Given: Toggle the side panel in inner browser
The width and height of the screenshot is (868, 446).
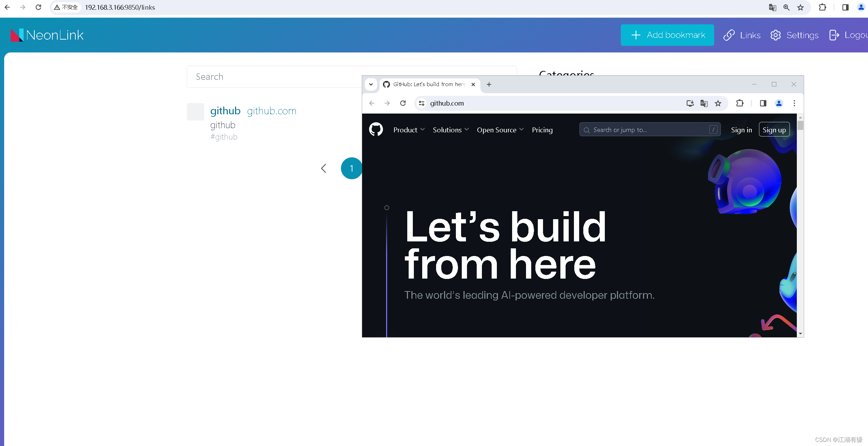Looking at the screenshot, I should (x=763, y=103).
